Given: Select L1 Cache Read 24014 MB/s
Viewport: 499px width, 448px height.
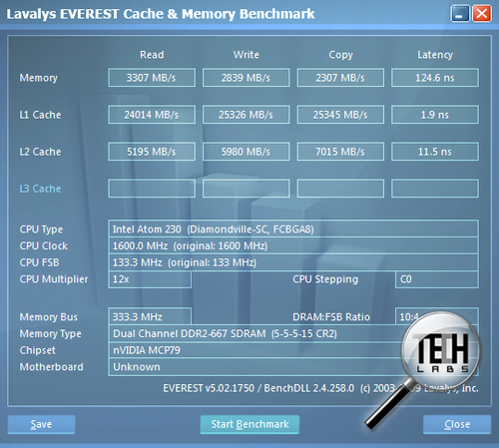Looking at the screenshot, I should (152, 115).
